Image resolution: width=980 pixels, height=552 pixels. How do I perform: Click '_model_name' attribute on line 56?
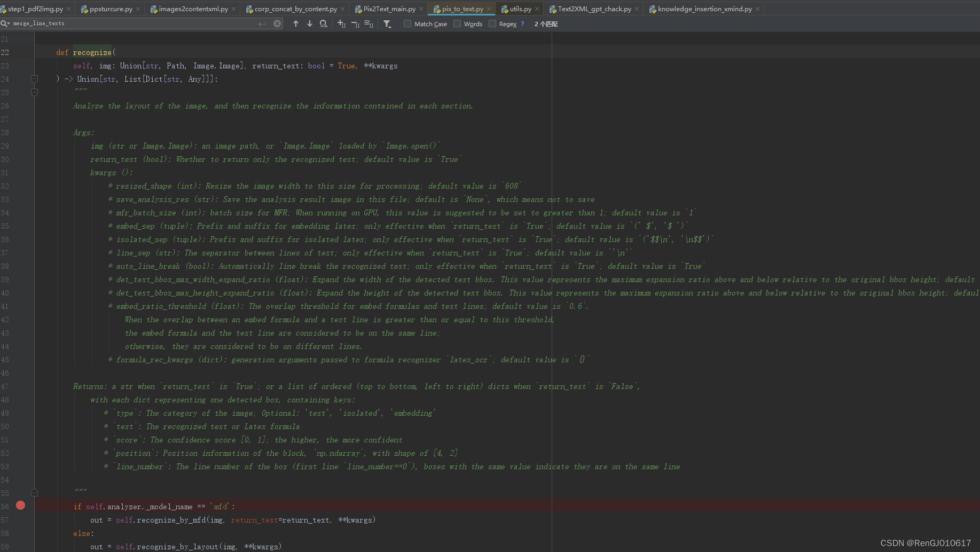click(169, 507)
